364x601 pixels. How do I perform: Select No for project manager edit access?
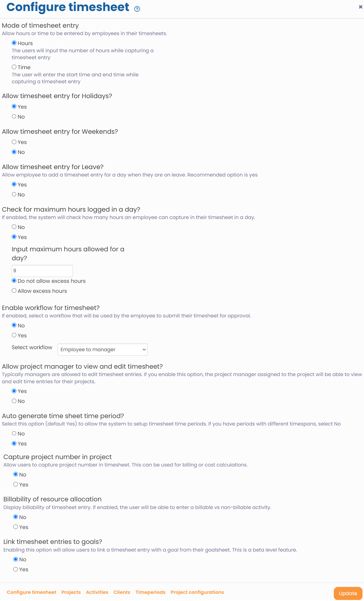14,401
